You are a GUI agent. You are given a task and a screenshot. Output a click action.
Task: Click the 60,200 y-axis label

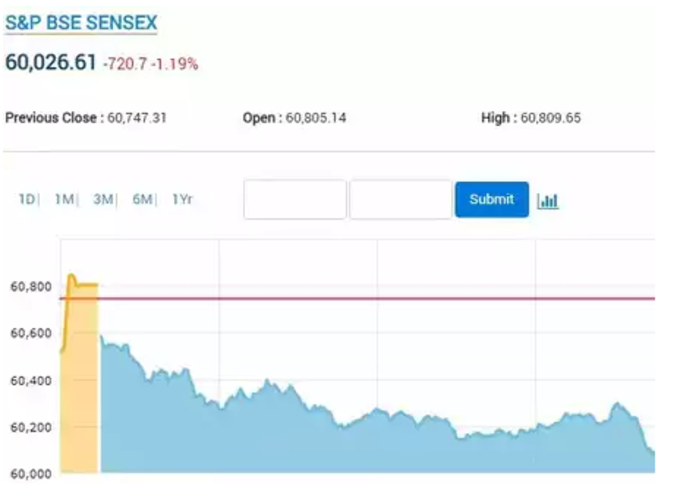coord(31,427)
